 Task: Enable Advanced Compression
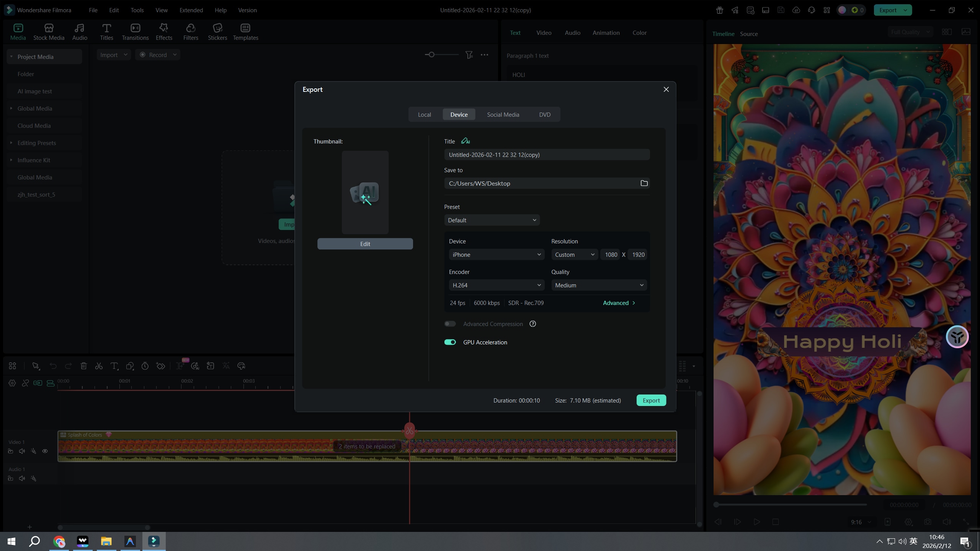[x=450, y=323]
